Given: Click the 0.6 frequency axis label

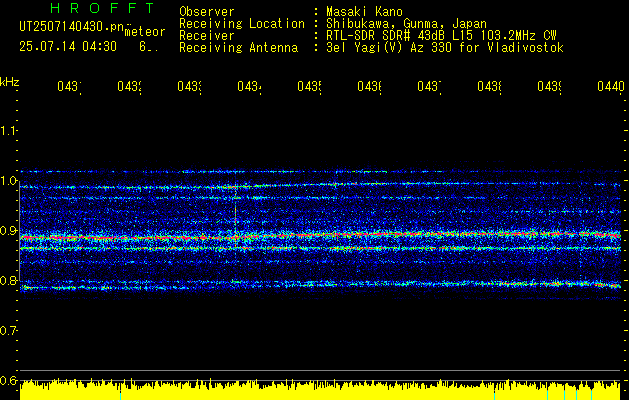Looking at the screenshot, I should (x=8, y=380).
